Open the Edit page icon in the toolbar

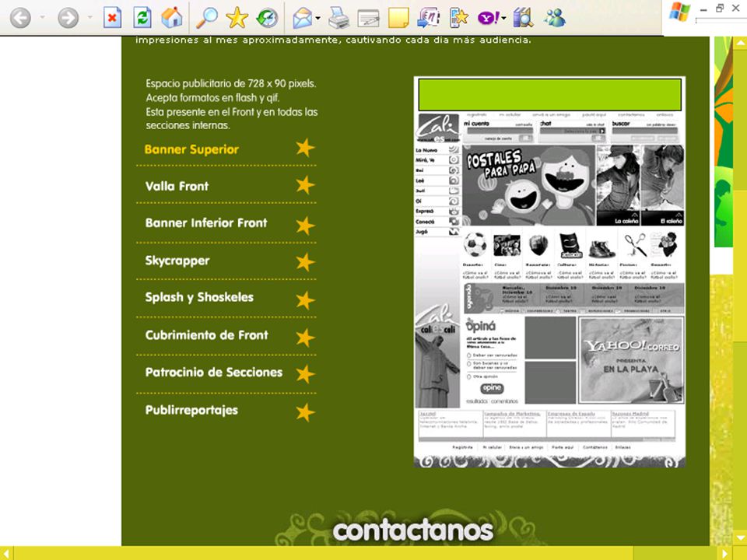coord(368,18)
